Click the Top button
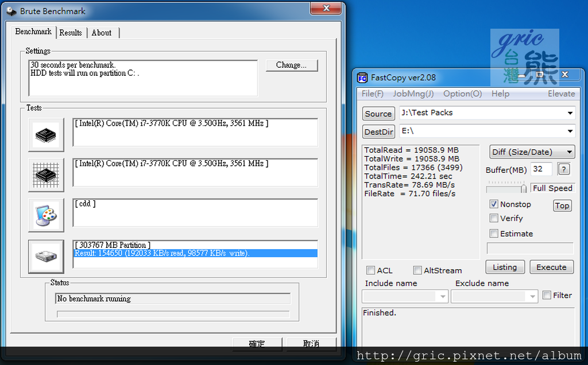588x365 pixels. (562, 205)
